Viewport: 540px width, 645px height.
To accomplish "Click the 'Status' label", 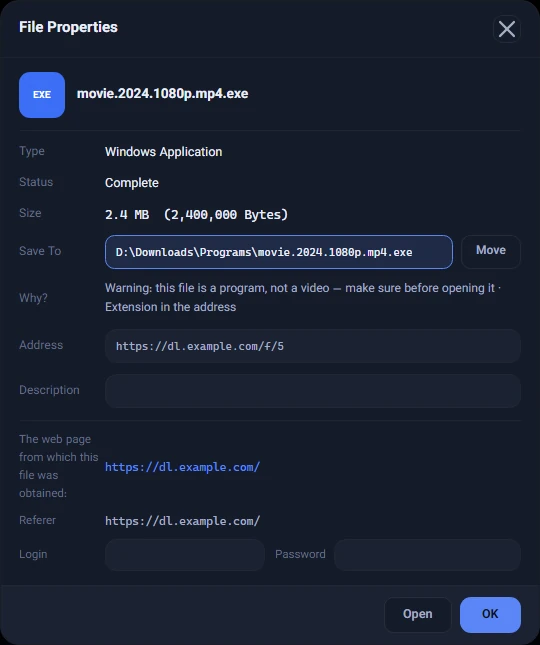I will coord(36,182).
